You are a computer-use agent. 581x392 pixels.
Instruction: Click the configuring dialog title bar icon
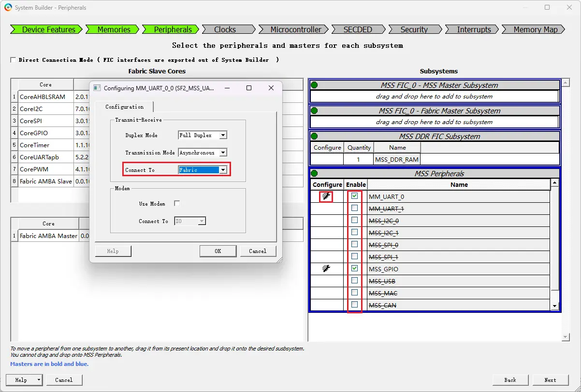(97, 88)
